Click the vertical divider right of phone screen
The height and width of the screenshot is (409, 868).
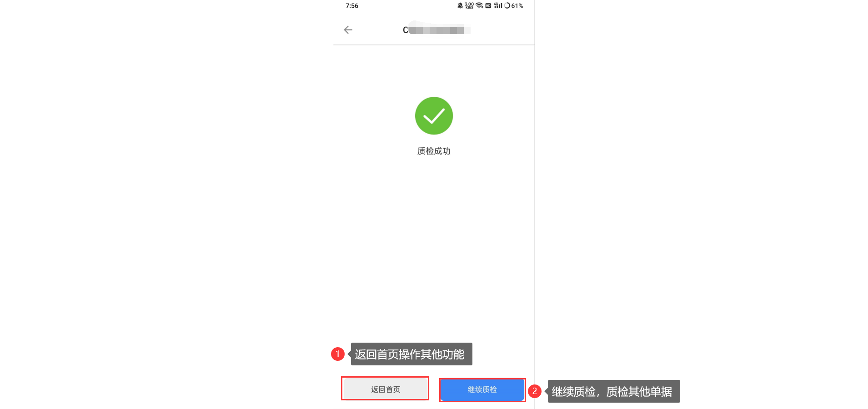click(x=535, y=204)
